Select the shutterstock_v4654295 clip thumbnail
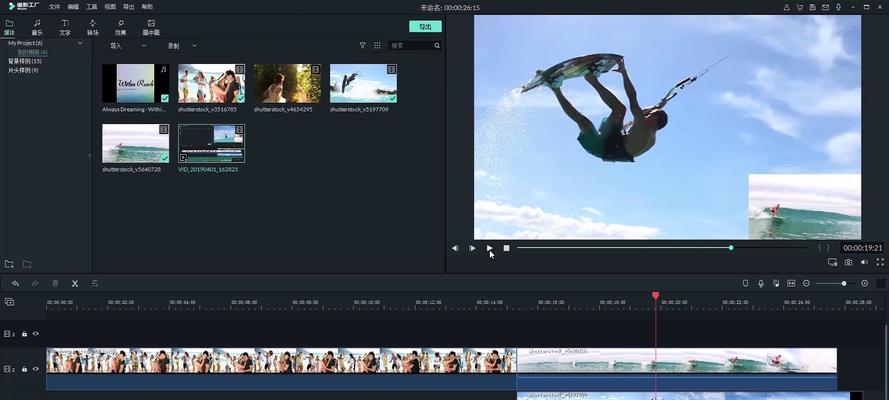 pyautogui.click(x=287, y=83)
